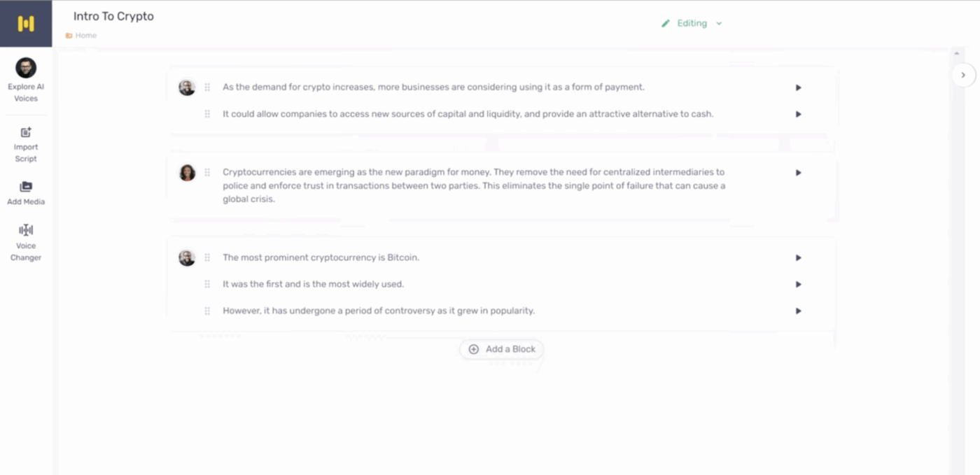Click the scrollbar up arrow
This screenshot has width=980, height=475.
point(956,54)
